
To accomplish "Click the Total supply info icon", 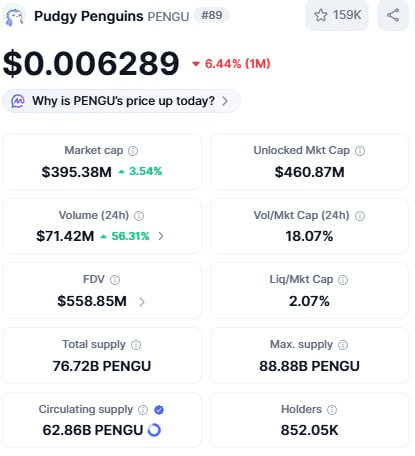I will point(136,345).
